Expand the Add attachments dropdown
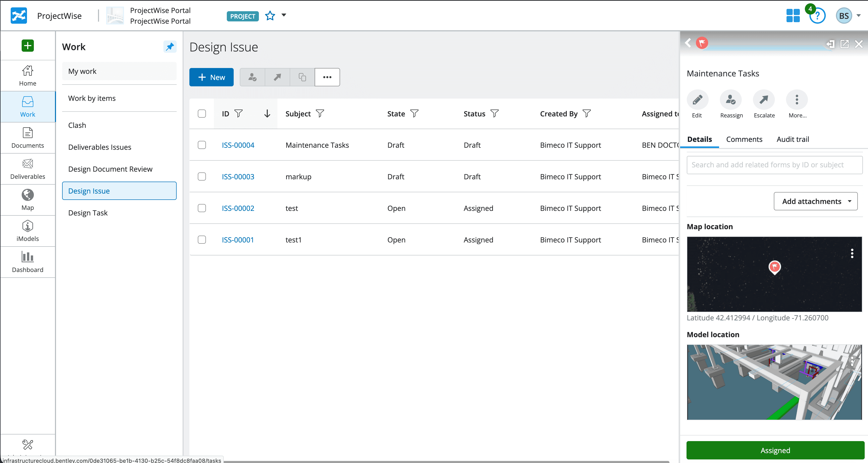The height and width of the screenshot is (463, 868). pos(815,201)
